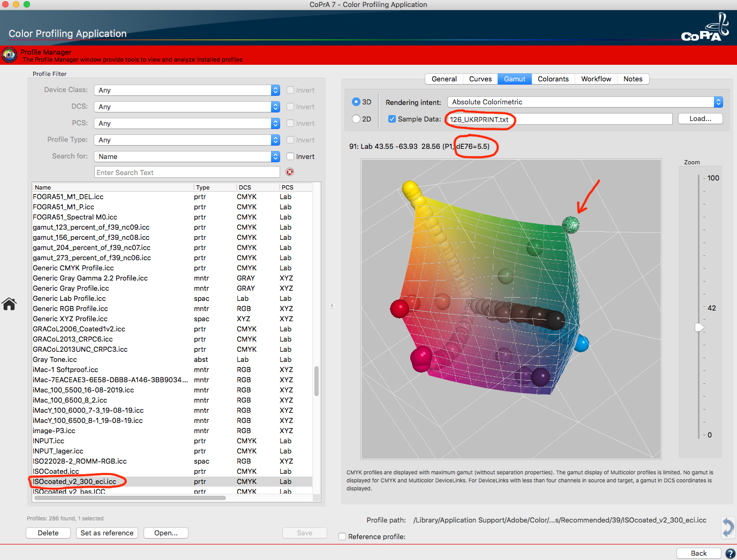
Task: Open the DCS filter dropdown
Action: tap(187, 107)
